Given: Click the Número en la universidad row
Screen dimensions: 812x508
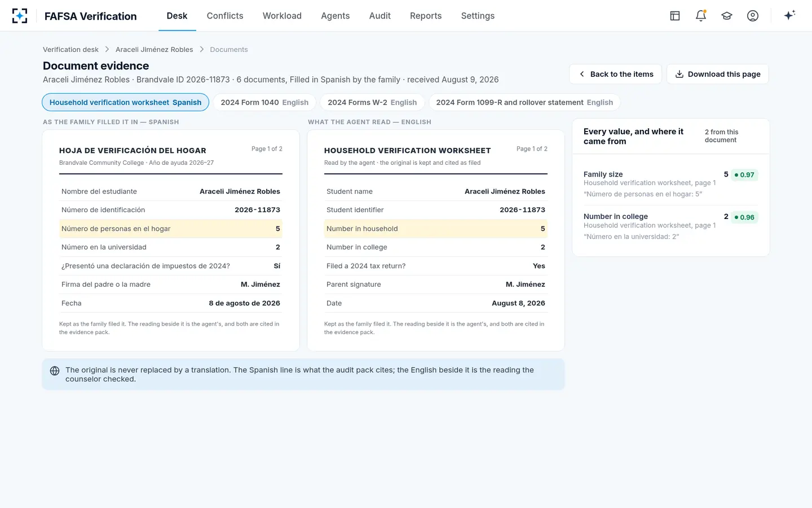Looking at the screenshot, I should tap(171, 247).
